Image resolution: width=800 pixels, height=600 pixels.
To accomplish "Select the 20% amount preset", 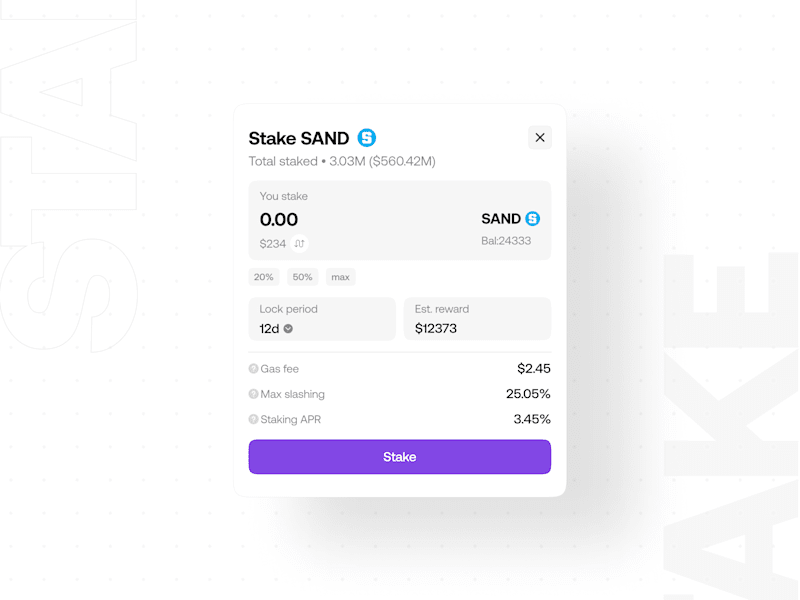I will (264, 277).
